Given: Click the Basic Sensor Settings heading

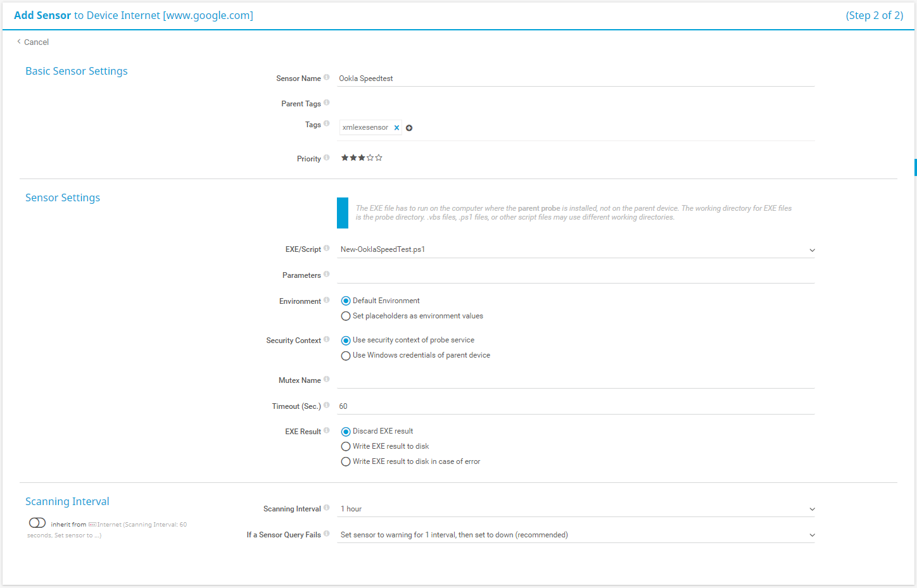Looking at the screenshot, I should [77, 71].
